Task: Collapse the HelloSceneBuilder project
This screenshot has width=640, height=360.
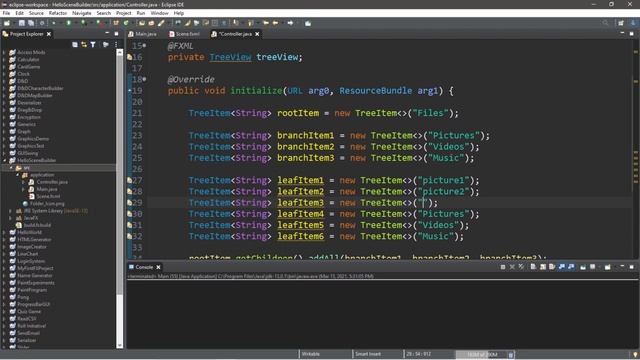Action: (4, 160)
